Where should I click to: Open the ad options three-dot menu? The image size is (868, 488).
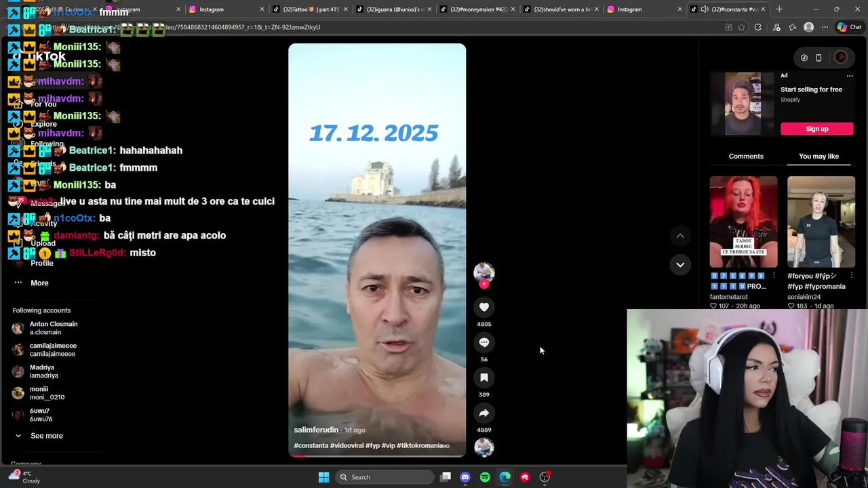coord(850,76)
